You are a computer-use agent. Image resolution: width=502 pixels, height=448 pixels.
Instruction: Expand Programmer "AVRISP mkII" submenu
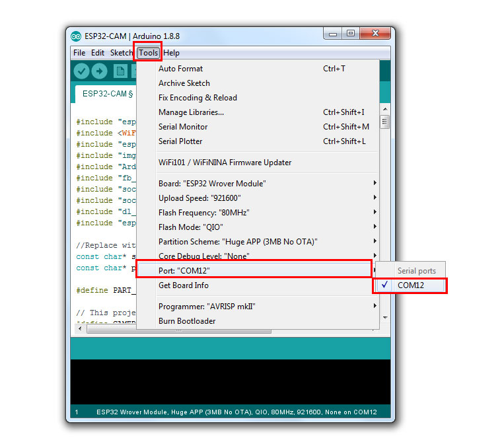pos(258,307)
